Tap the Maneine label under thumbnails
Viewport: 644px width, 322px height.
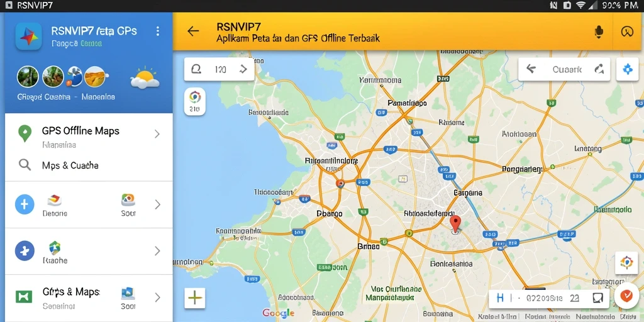(98, 97)
